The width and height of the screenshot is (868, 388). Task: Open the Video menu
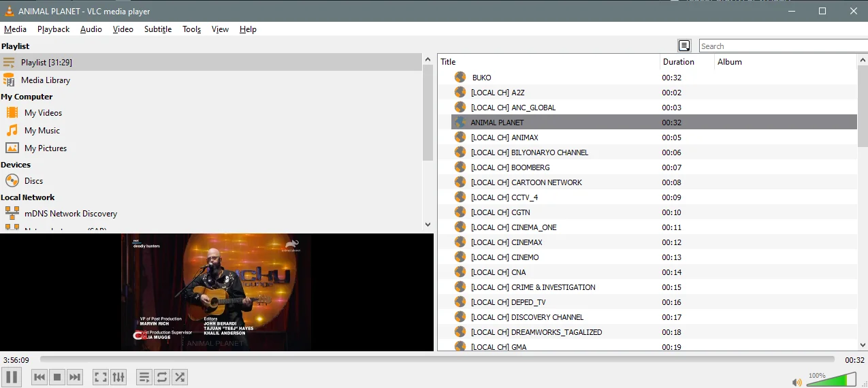(123, 29)
